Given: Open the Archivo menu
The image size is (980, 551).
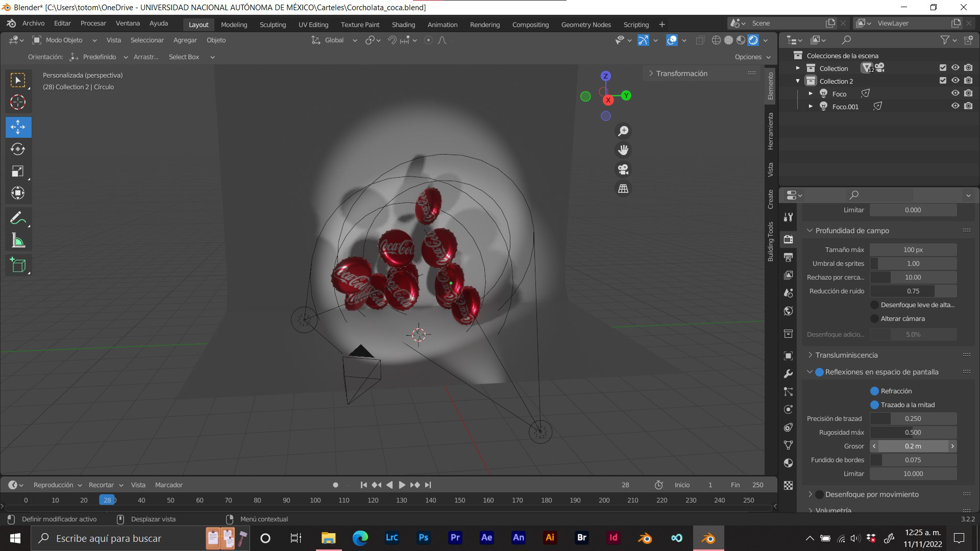Looking at the screenshot, I should [33, 23].
